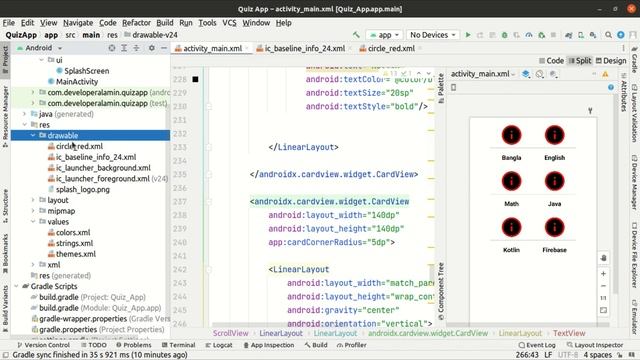Open the Layout Inspector
This screenshot has height=360, width=640.
(x=595, y=345)
